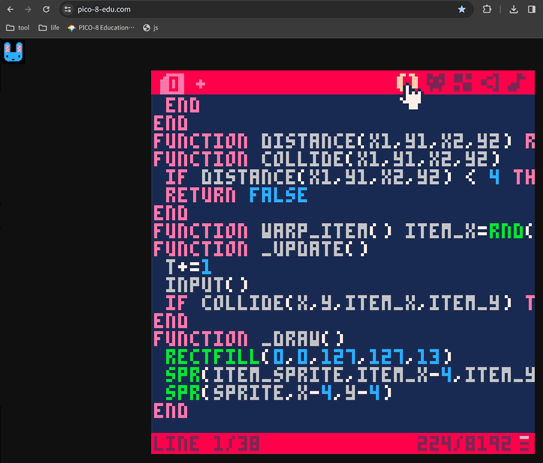
Task: Click the RECTFILL(0,0,127,127,13) line
Action: pyautogui.click(x=309, y=357)
